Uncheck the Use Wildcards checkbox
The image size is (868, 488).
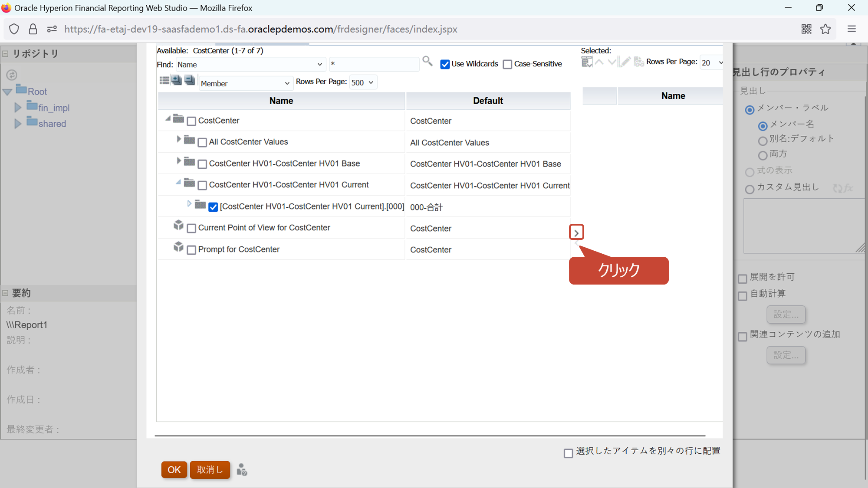(x=445, y=65)
